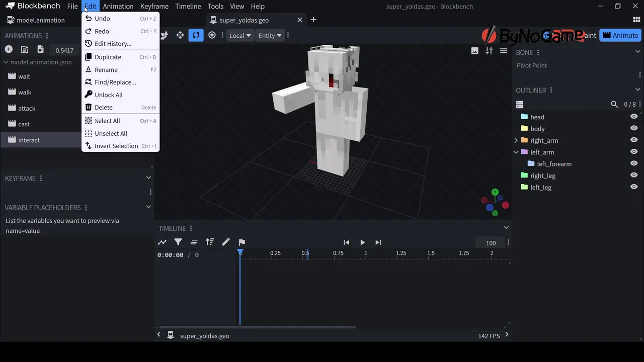Viewport: 644px width, 362px height.
Task: Open the Timeline panel options dots
Action: click(191, 228)
